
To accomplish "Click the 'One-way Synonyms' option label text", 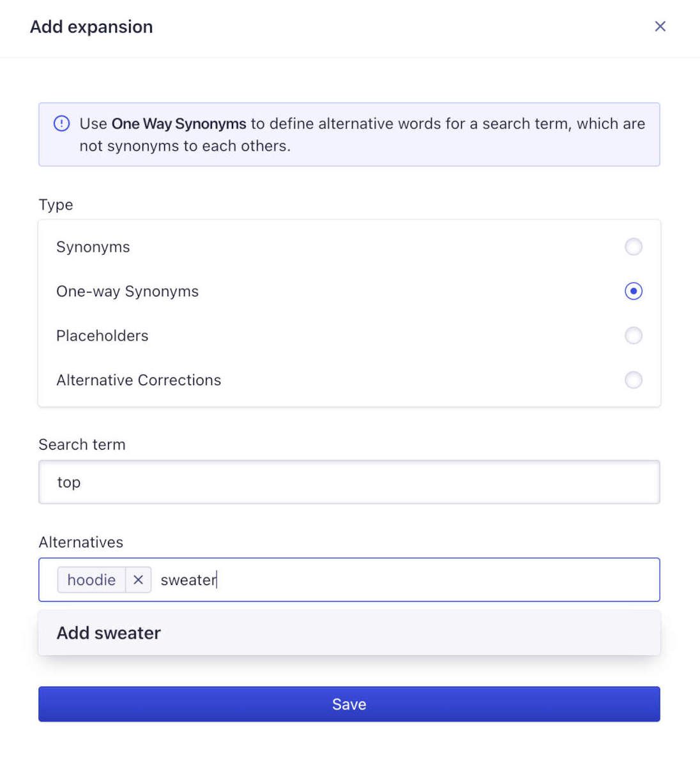I will (x=127, y=291).
